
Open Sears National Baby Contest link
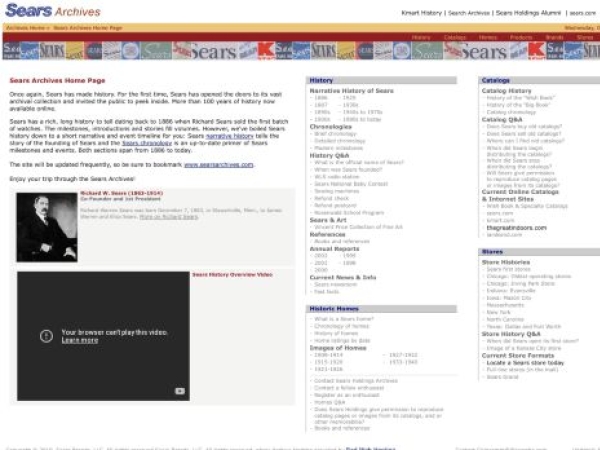(x=351, y=184)
